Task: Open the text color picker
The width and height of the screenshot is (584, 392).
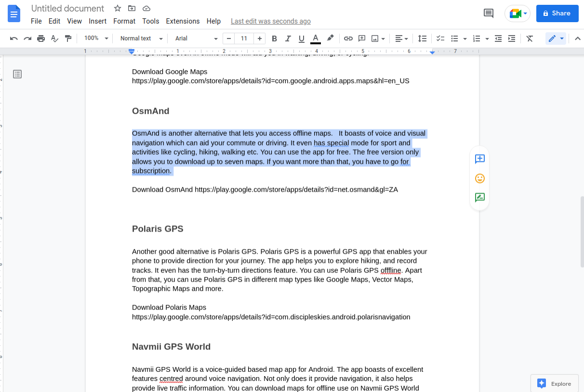Action: point(315,38)
